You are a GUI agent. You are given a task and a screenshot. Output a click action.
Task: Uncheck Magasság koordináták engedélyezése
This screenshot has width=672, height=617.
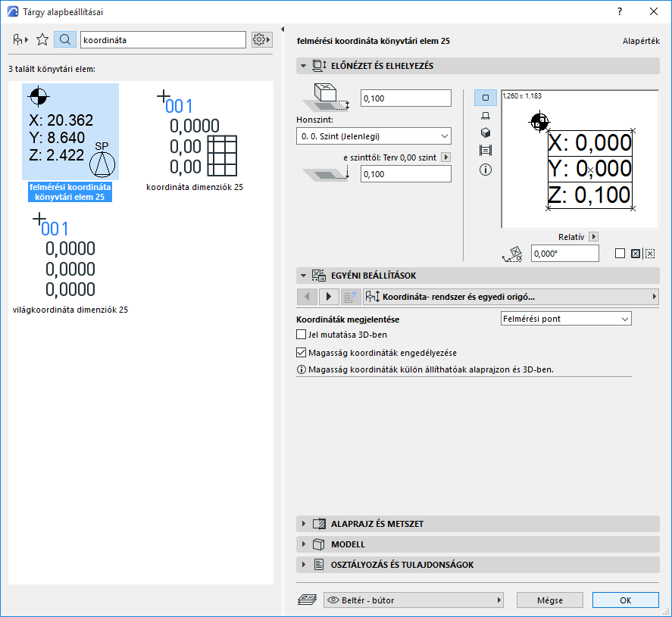click(302, 353)
